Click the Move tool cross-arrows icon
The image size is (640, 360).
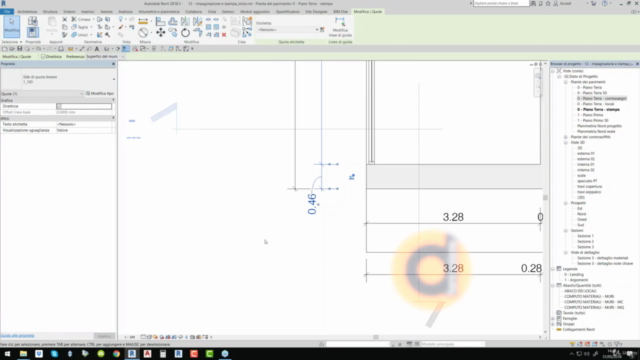tap(160, 33)
